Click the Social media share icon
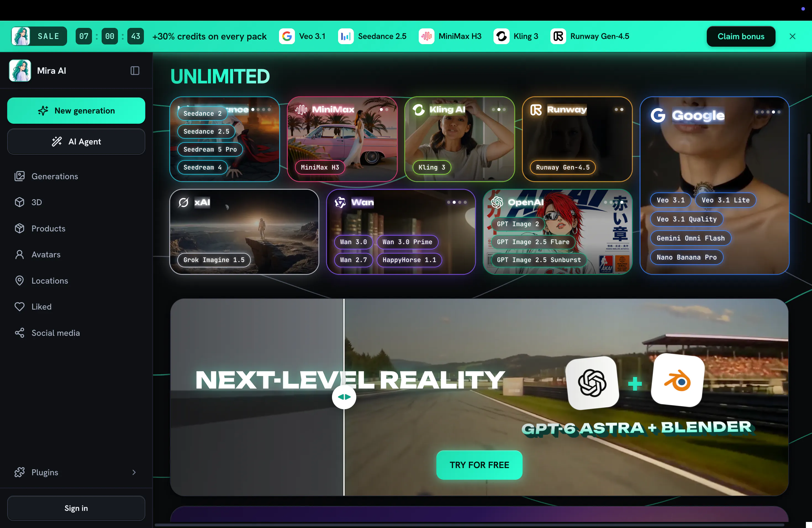 [x=19, y=332]
